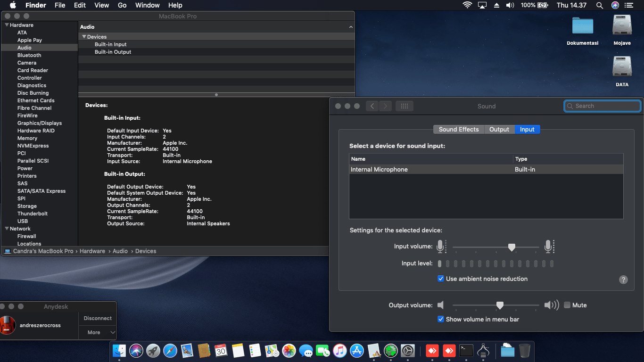Launch Siri from the dock

tap(136, 350)
